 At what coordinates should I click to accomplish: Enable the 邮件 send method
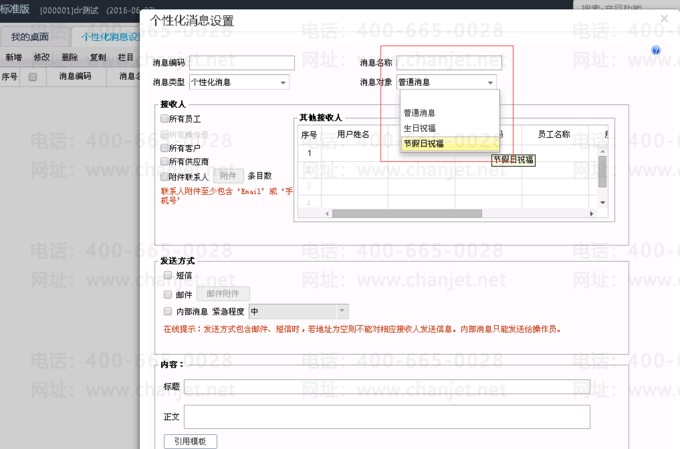coord(168,295)
